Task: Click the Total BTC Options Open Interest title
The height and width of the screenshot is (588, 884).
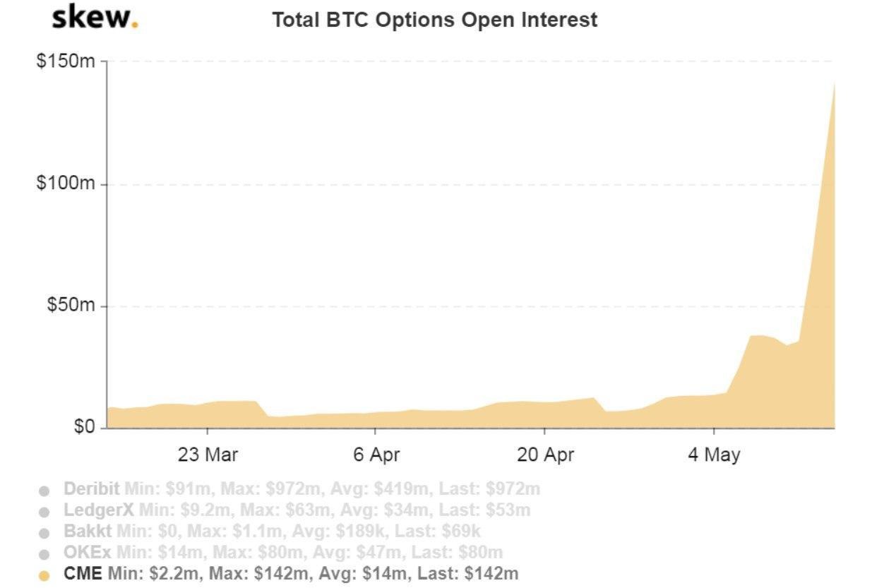Action: point(434,20)
